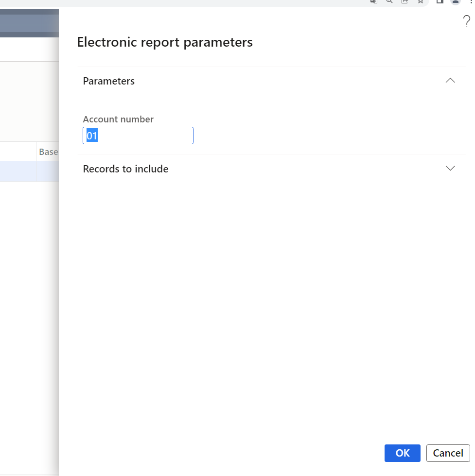Open the browser side panel icon
The width and height of the screenshot is (475, 476).
(439, 2)
